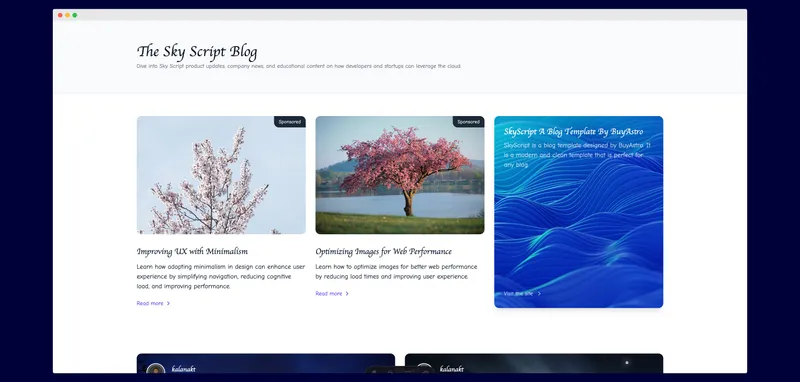Click Improving UX article description text
This screenshot has width=800, height=382.
click(221, 276)
